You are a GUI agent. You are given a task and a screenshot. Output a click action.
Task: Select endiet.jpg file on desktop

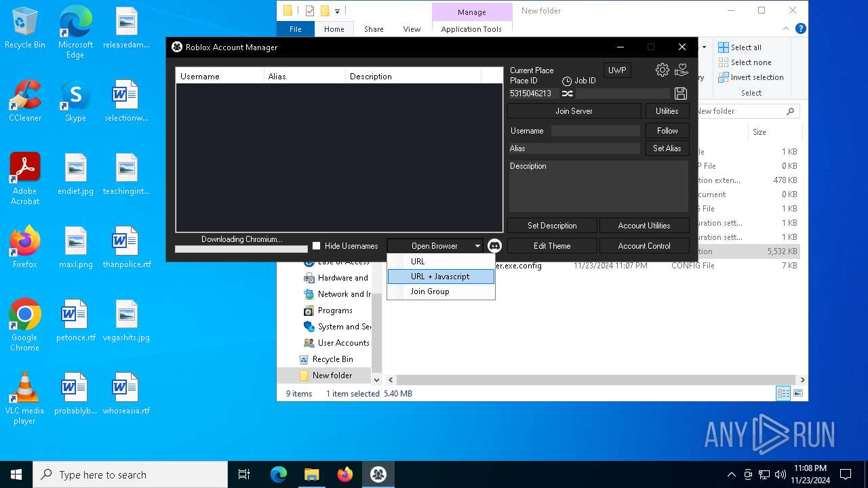tap(75, 174)
